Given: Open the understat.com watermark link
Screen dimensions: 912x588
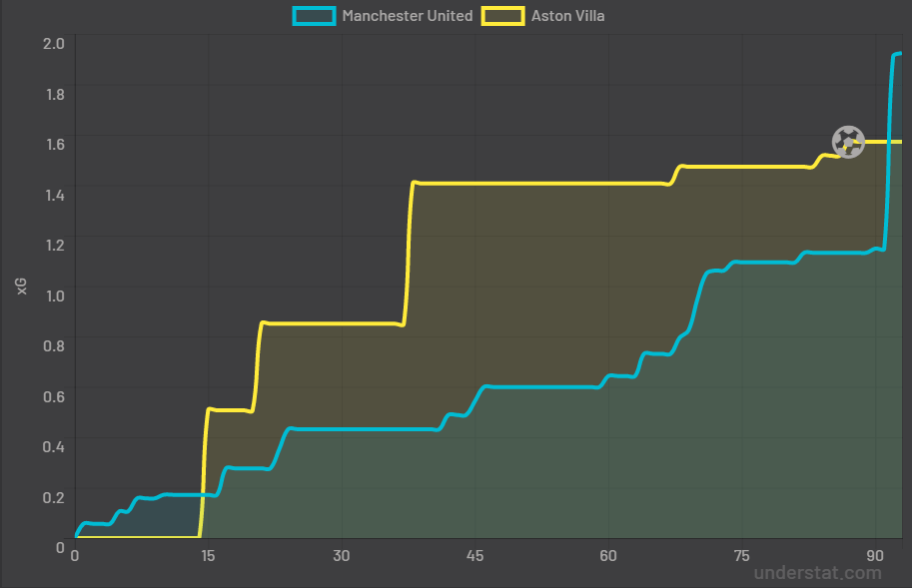Looking at the screenshot, I should click(x=817, y=573).
